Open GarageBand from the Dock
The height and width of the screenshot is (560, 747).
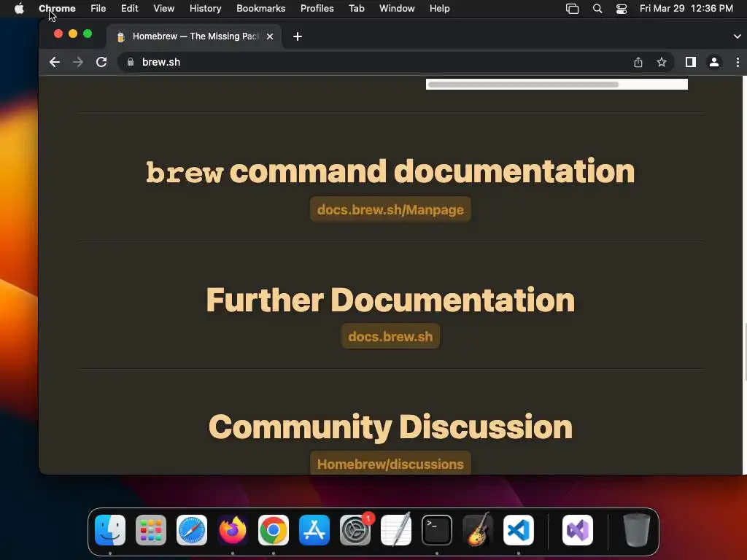click(478, 530)
